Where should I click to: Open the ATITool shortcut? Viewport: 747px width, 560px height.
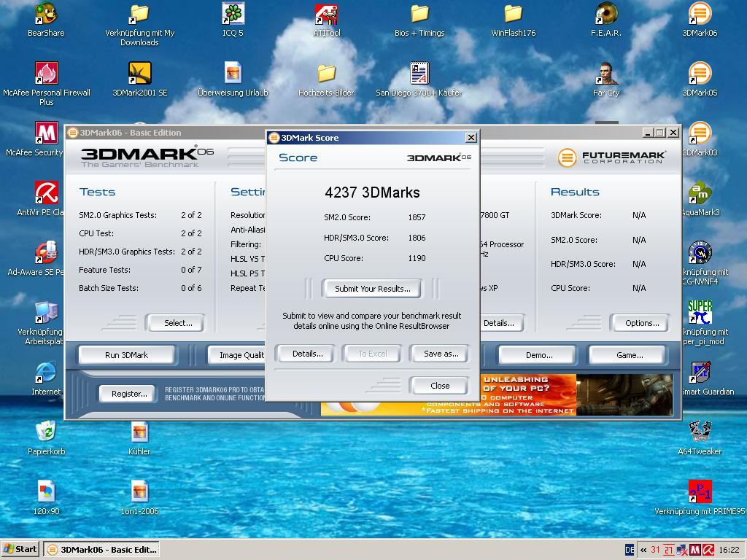coord(326,13)
